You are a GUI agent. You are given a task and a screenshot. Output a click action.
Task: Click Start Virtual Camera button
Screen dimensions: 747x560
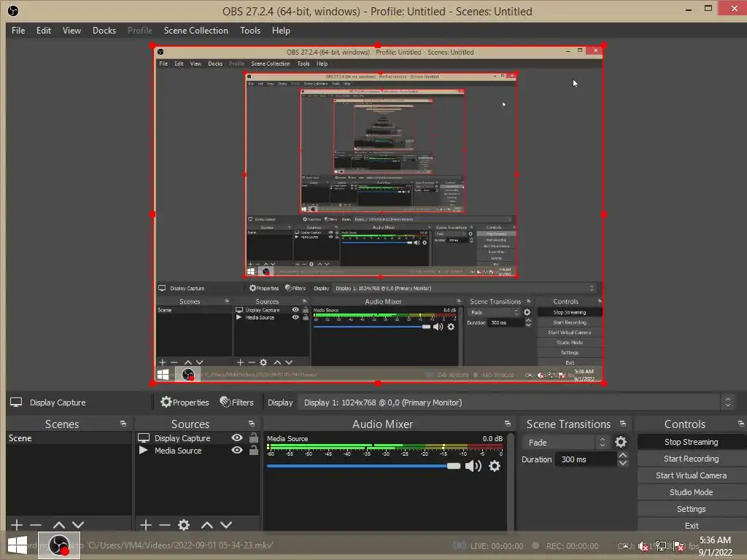pos(692,475)
